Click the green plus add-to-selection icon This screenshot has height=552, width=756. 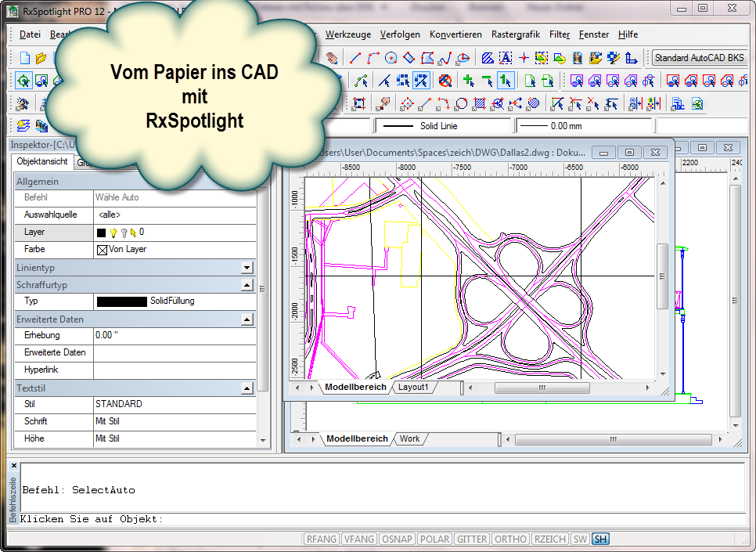[469, 81]
